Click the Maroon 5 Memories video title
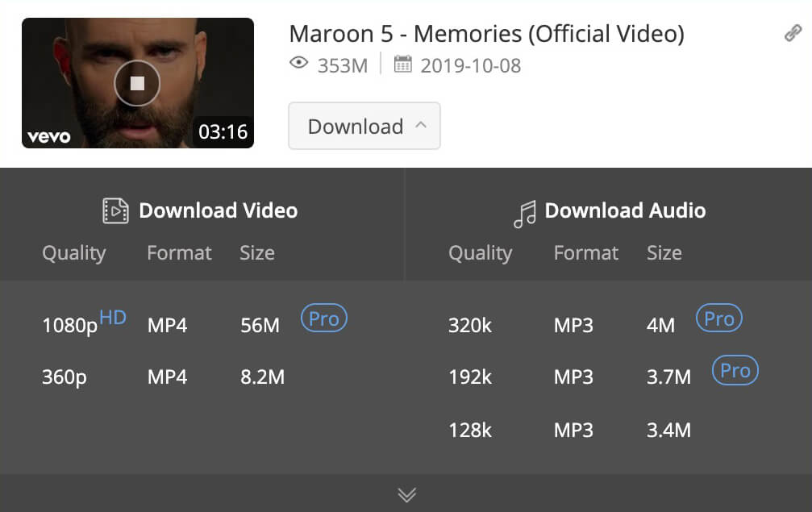 (486, 34)
